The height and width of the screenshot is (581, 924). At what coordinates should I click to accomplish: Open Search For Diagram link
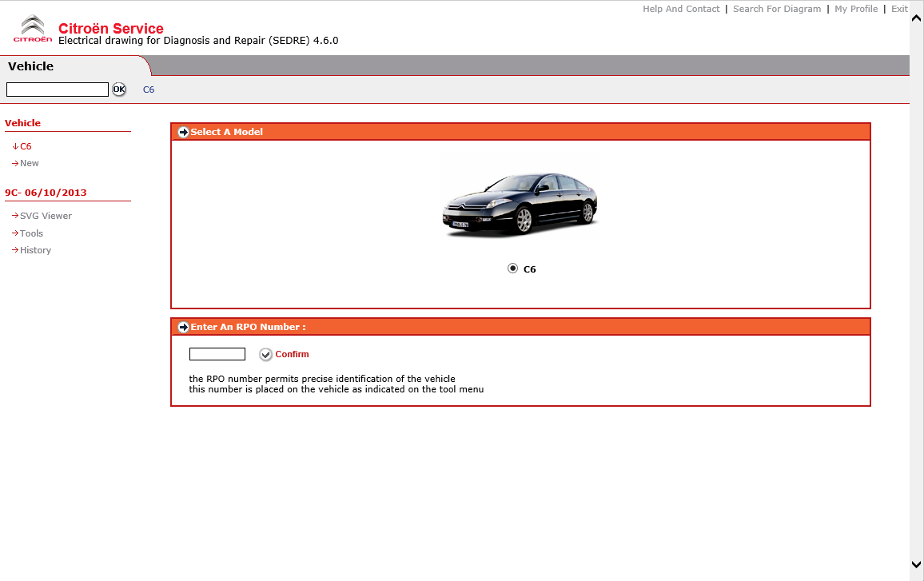point(776,9)
